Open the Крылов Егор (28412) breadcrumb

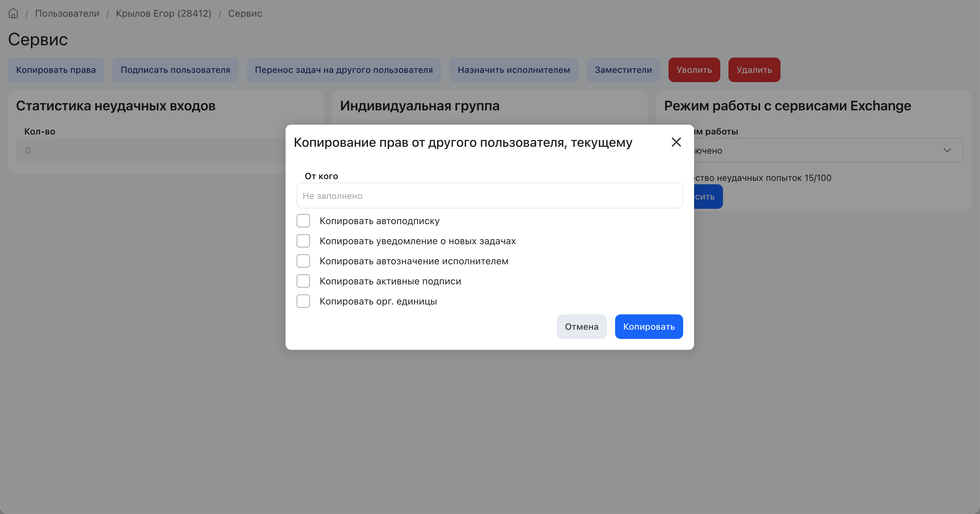coord(163,13)
